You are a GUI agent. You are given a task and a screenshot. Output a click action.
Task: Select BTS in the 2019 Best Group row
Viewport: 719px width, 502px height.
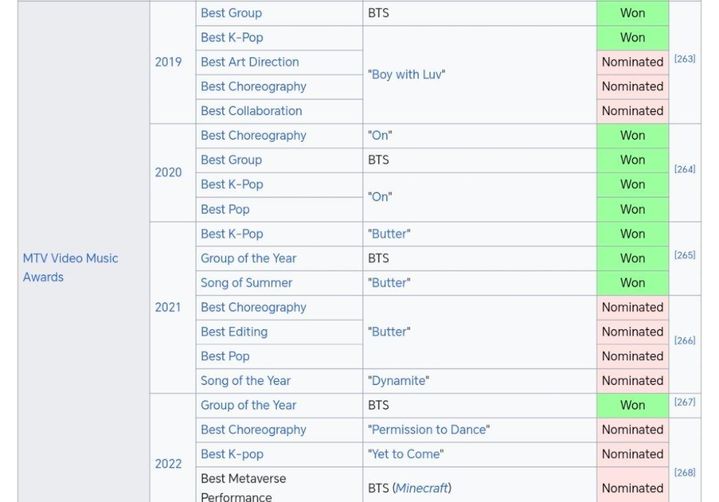point(378,13)
